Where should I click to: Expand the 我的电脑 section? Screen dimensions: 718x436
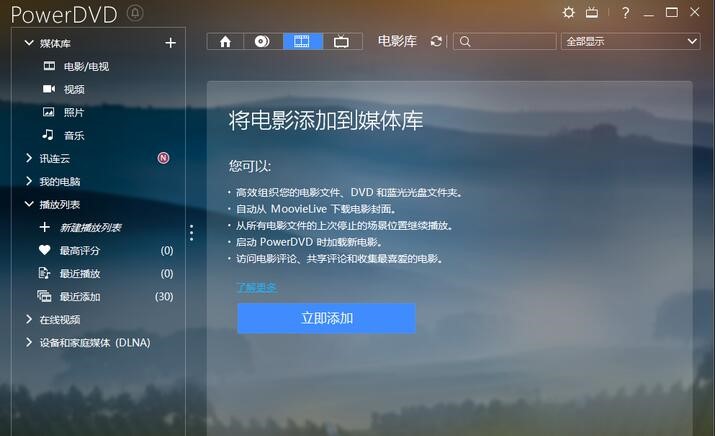[x=29, y=181]
